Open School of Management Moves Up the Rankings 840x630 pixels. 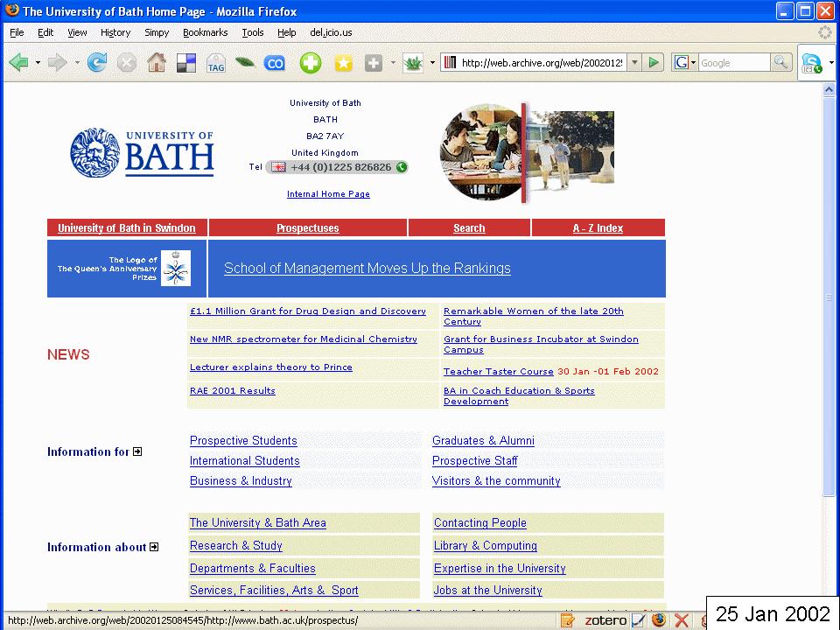[x=367, y=268]
